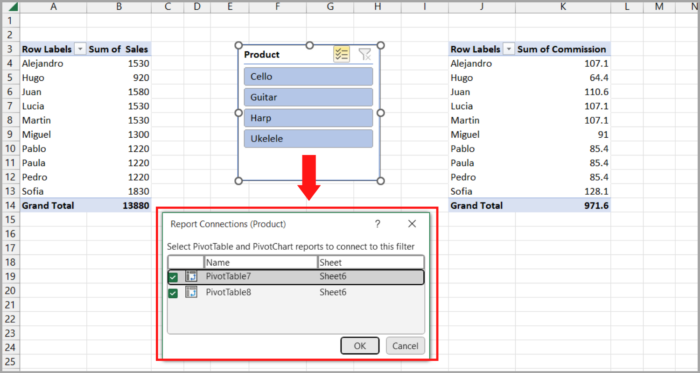This screenshot has height=373, width=700.
Task: Click the Sheet6 cell in PivotTable8 row
Action: click(x=333, y=293)
